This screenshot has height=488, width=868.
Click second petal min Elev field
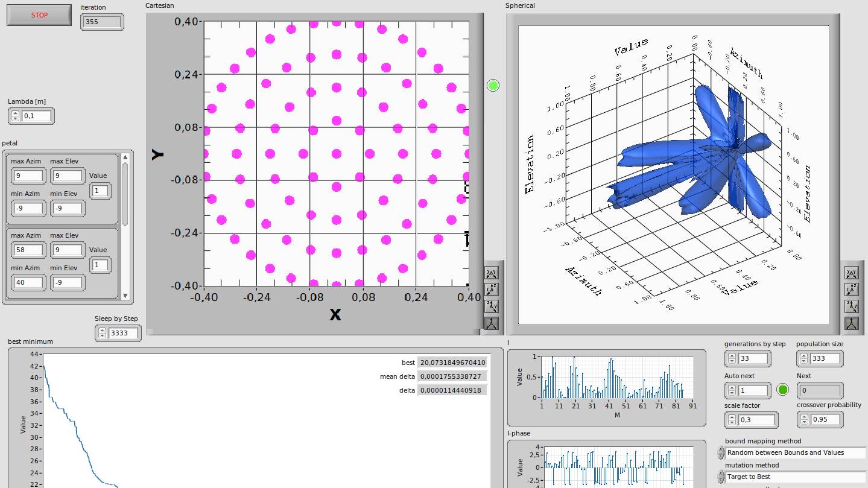[x=67, y=282]
